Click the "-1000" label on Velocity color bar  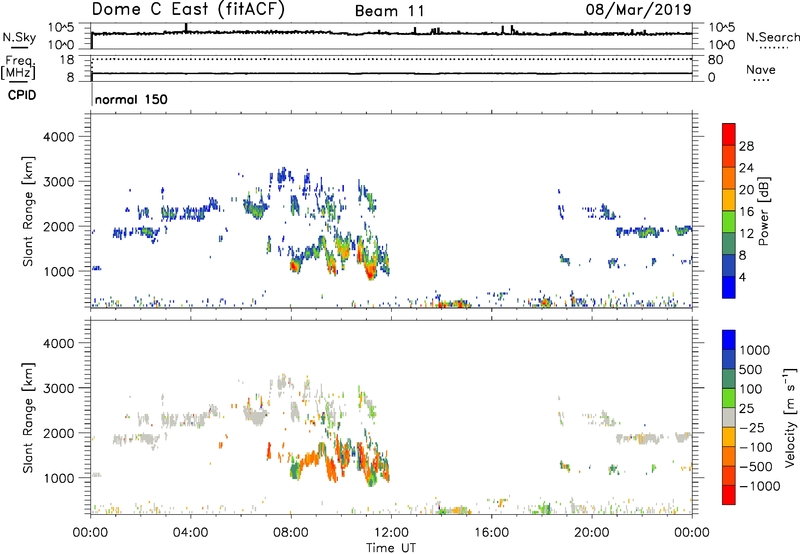(x=759, y=486)
